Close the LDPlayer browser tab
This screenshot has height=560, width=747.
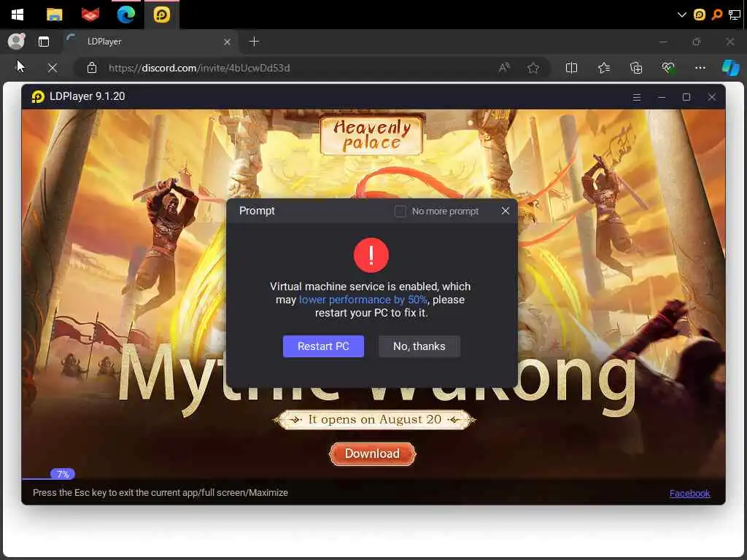point(228,42)
